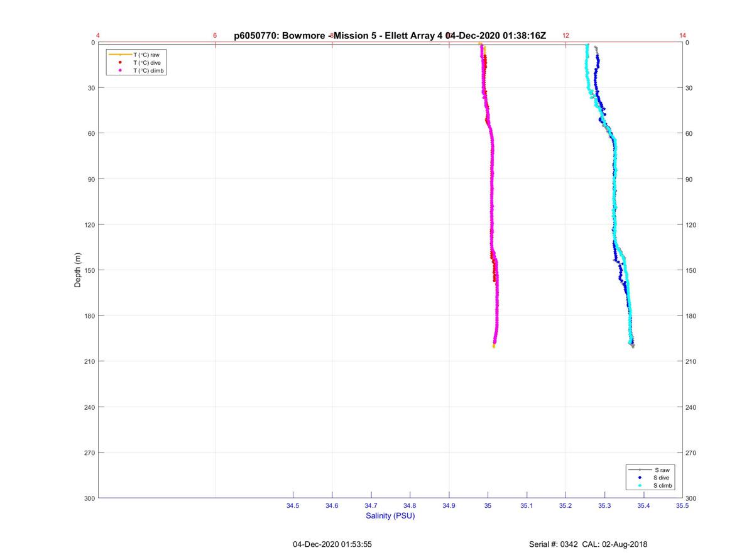Click right depth axis tick 30
Viewport: 754px width, 560px height.
[x=690, y=88]
